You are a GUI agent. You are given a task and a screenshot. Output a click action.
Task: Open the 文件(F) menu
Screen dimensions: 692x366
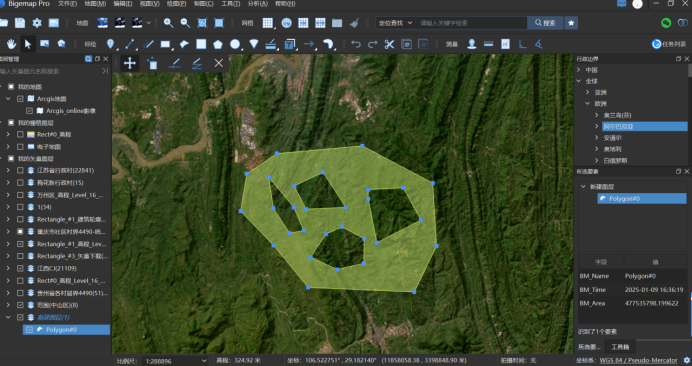(x=67, y=4)
